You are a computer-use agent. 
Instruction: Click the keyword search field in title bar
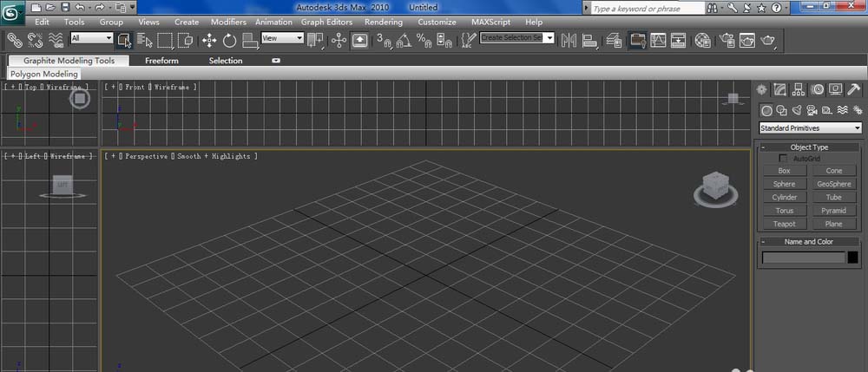648,9
